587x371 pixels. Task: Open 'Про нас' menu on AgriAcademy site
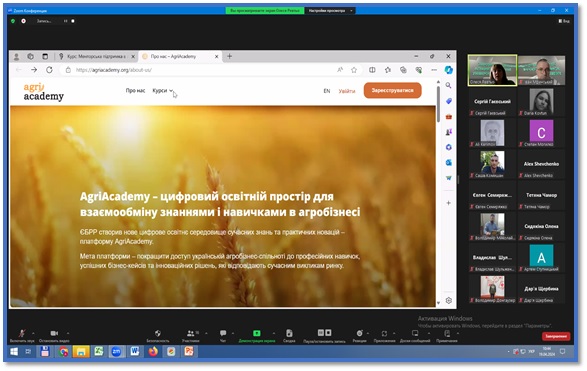coord(135,91)
